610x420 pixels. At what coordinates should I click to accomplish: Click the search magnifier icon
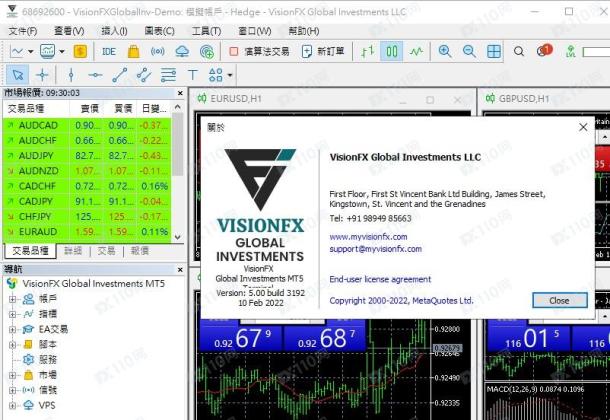tap(519, 51)
